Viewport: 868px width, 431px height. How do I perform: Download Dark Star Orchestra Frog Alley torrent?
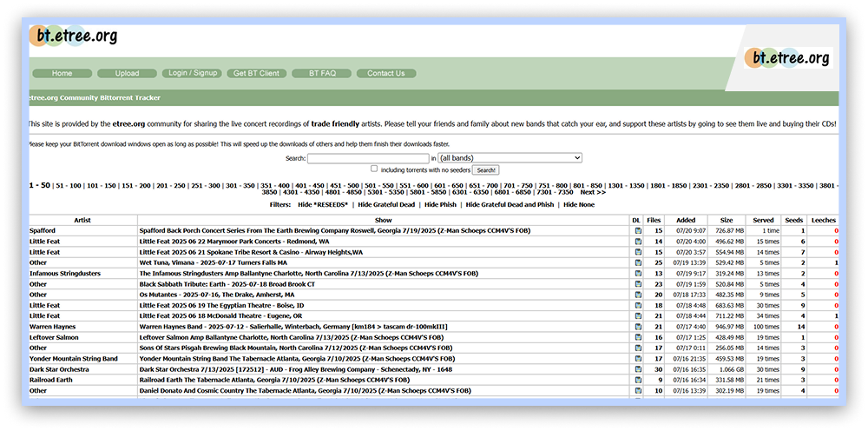click(x=638, y=369)
